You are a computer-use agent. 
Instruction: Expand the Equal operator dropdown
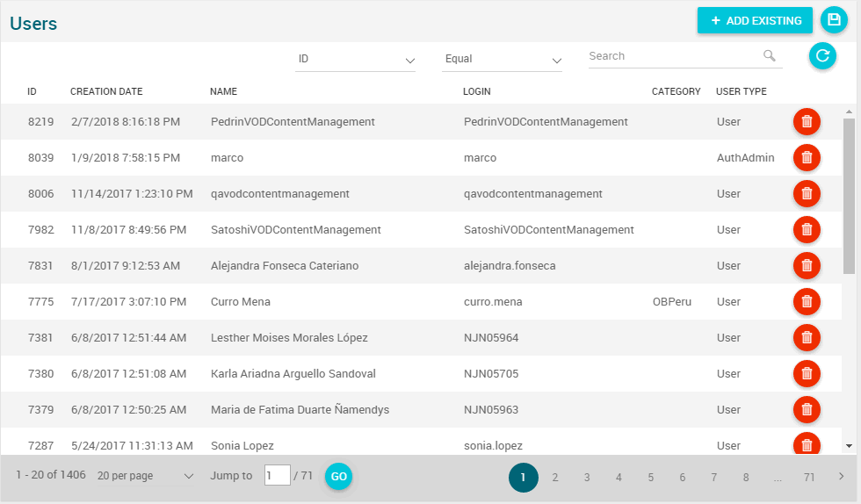pyautogui.click(x=502, y=60)
